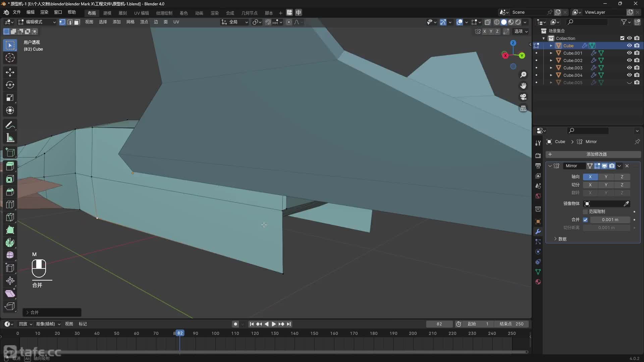Select the Smooth vertices tool
The width and height of the screenshot is (644, 362).
click(x=10, y=256)
